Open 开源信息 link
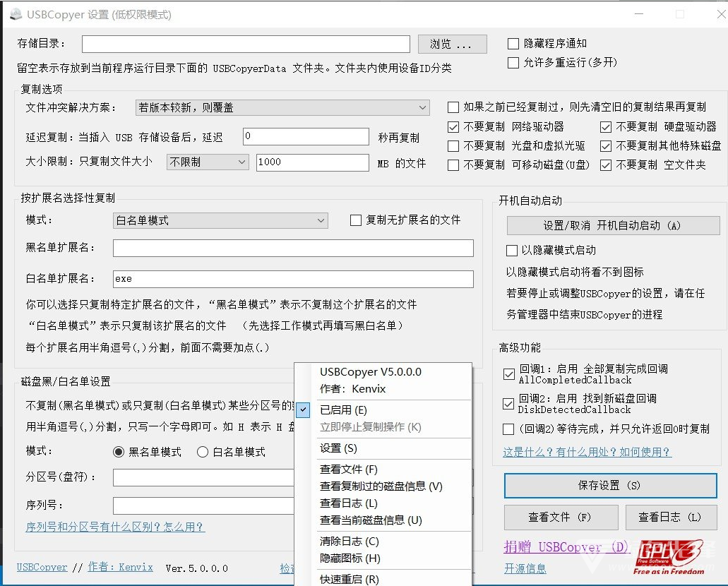Image resolution: width=728 pixels, height=586 pixels. [525, 569]
